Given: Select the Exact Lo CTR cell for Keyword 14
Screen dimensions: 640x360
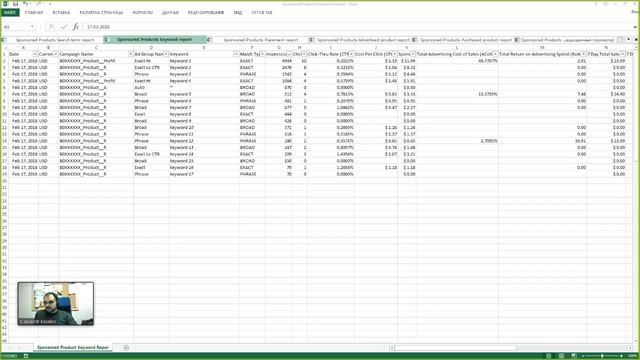Looking at the screenshot, I should coord(151,154).
